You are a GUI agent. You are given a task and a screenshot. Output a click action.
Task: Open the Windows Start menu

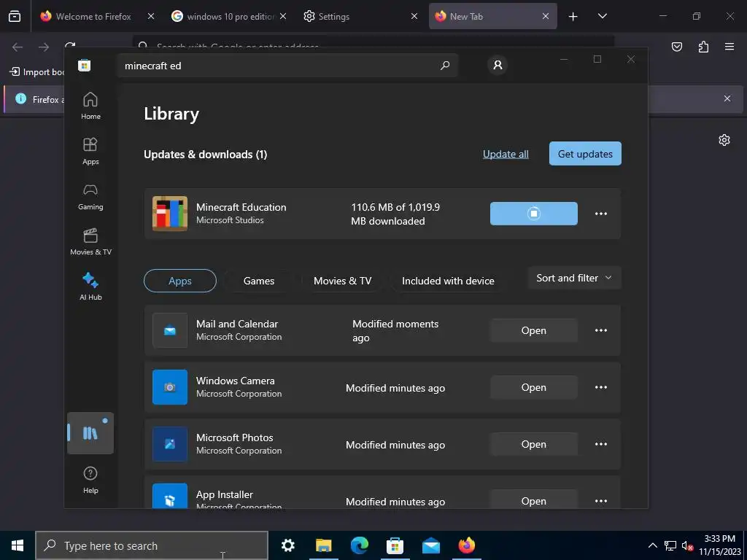click(x=18, y=545)
